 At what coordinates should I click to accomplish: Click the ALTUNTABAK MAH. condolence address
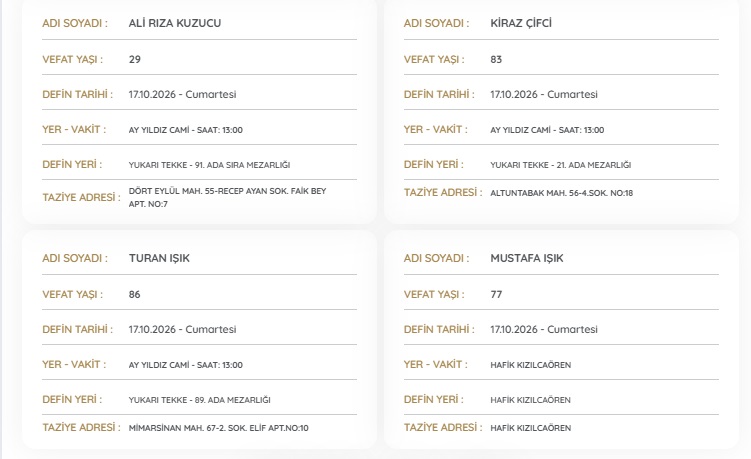point(561,193)
